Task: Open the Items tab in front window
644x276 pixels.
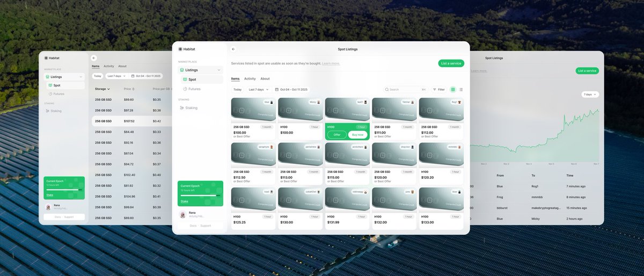Action: (235, 78)
